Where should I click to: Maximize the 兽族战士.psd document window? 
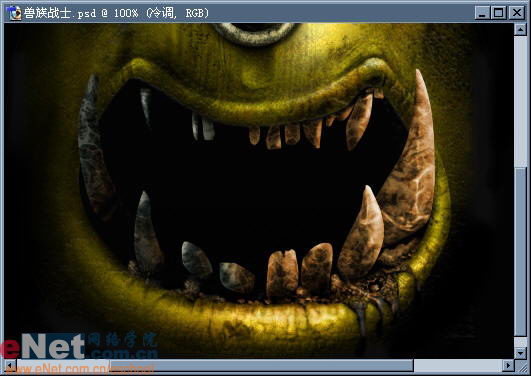pyautogui.click(x=498, y=13)
